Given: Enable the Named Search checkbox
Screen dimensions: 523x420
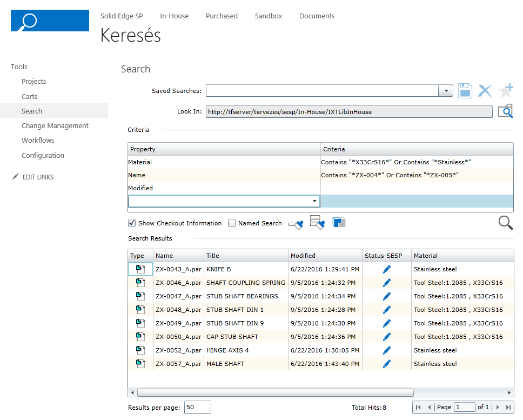Looking at the screenshot, I should click(x=232, y=223).
